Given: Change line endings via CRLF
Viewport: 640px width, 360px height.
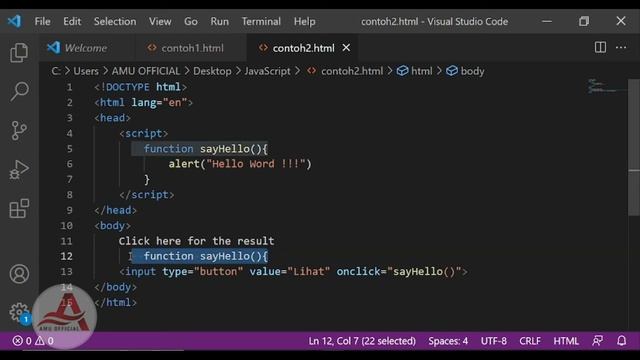Looking at the screenshot, I should (530, 340).
